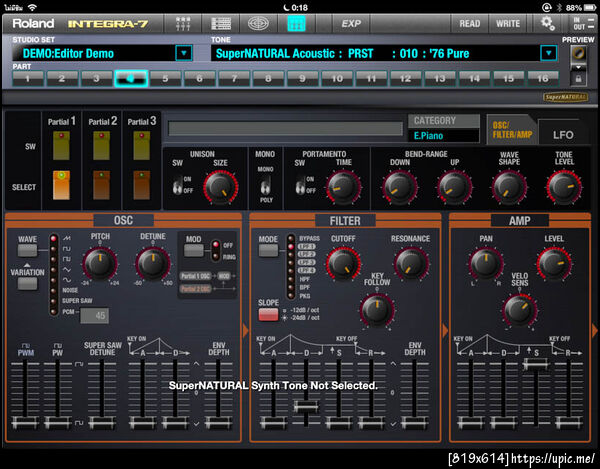Click the RESONANCE knob
Screen dimensions: 600x469
pos(411,264)
